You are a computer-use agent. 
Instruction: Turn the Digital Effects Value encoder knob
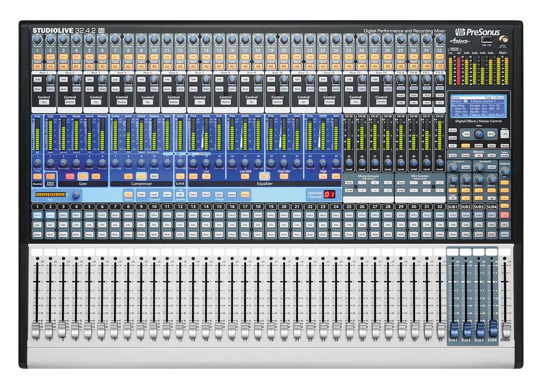[479, 133]
